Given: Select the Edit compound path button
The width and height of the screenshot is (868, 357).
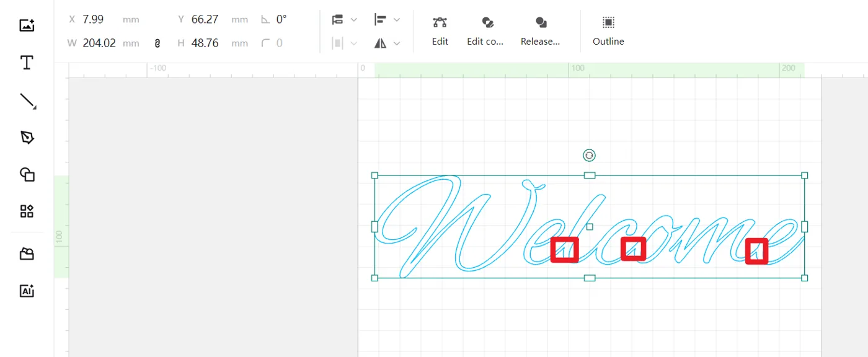Looking at the screenshot, I should coord(485,30).
